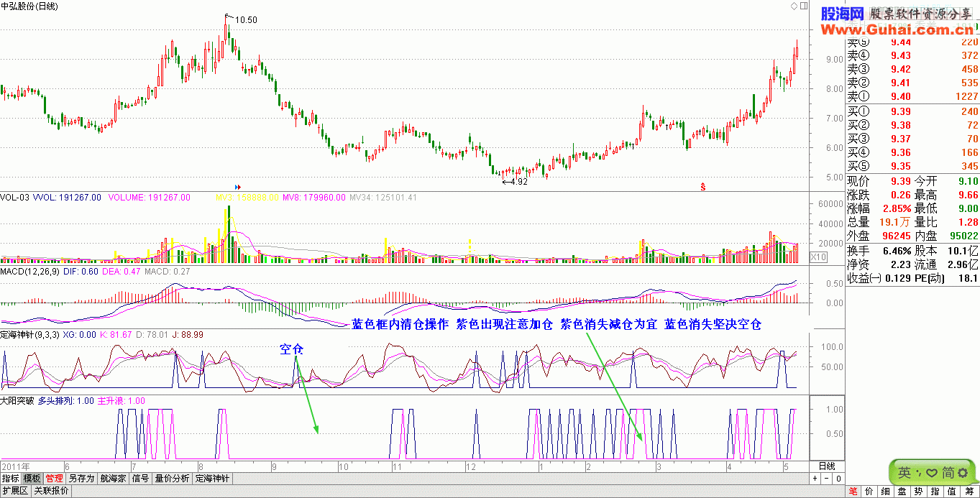Click the 卖① ask price 9.40
The image size is (980, 498).
coord(901,96)
